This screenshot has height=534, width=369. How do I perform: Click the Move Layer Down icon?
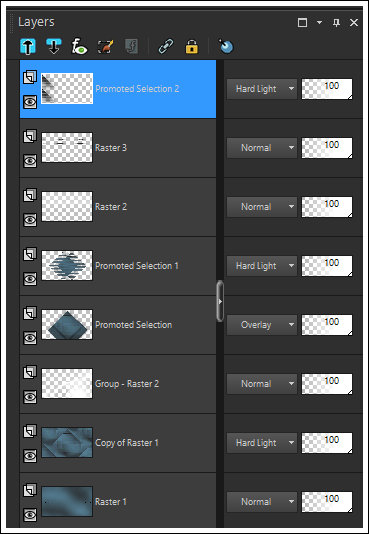click(54, 46)
